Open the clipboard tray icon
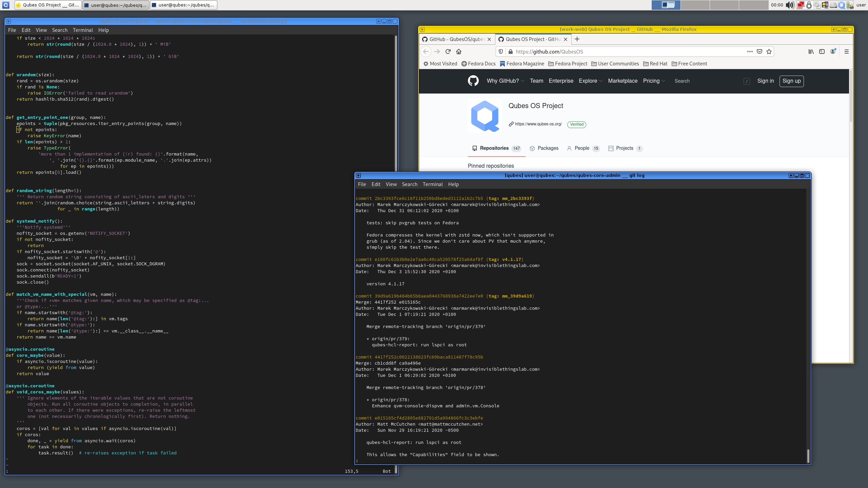868x488 pixels. coord(817,5)
